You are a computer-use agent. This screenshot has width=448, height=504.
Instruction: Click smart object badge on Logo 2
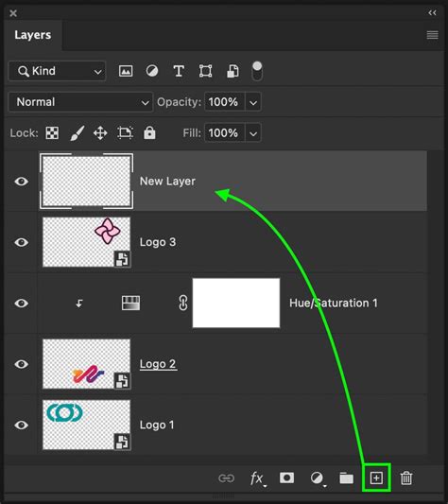click(122, 381)
